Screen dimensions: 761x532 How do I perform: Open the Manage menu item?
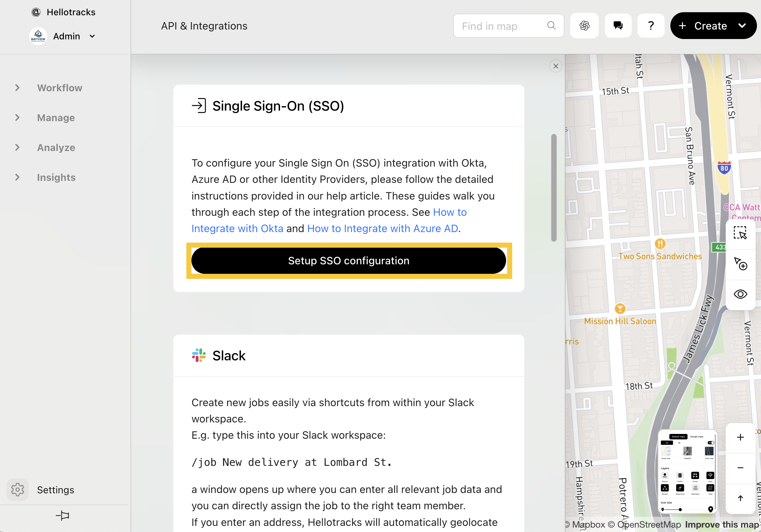click(x=56, y=118)
